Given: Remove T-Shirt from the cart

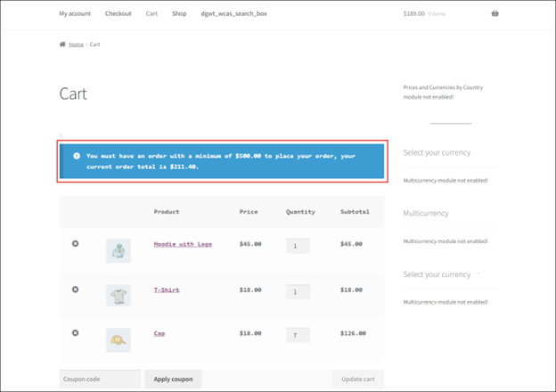Looking at the screenshot, I should [75, 290].
